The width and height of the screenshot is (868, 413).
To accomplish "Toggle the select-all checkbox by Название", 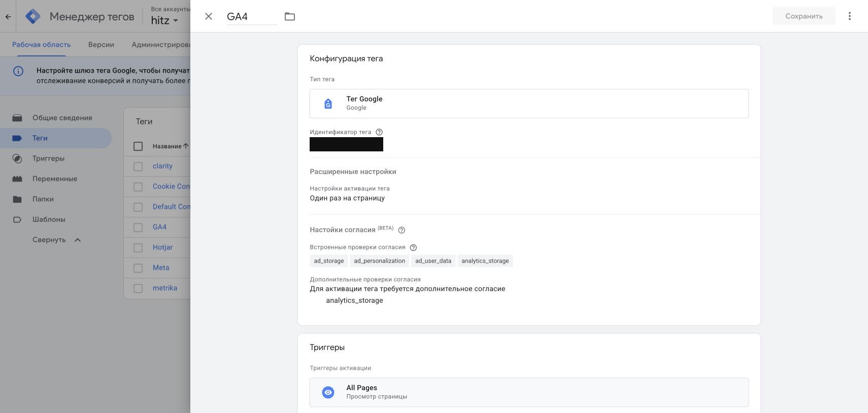I will 138,146.
